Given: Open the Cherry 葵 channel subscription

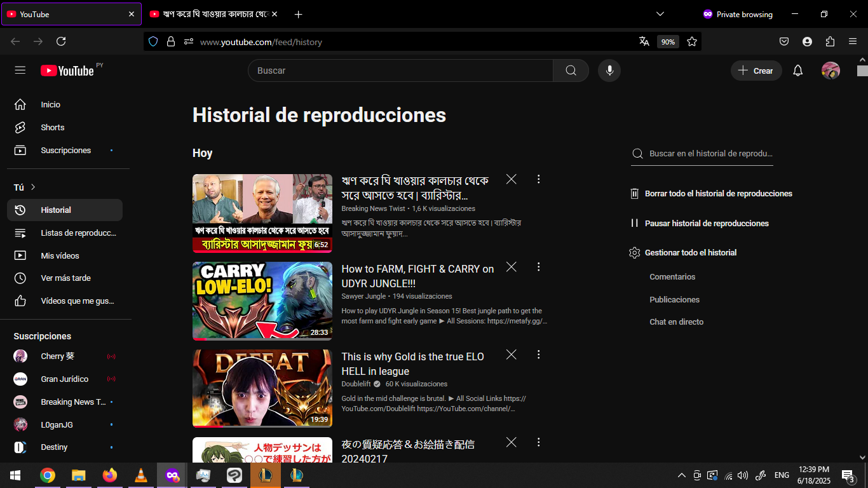Looking at the screenshot, I should click(x=65, y=356).
